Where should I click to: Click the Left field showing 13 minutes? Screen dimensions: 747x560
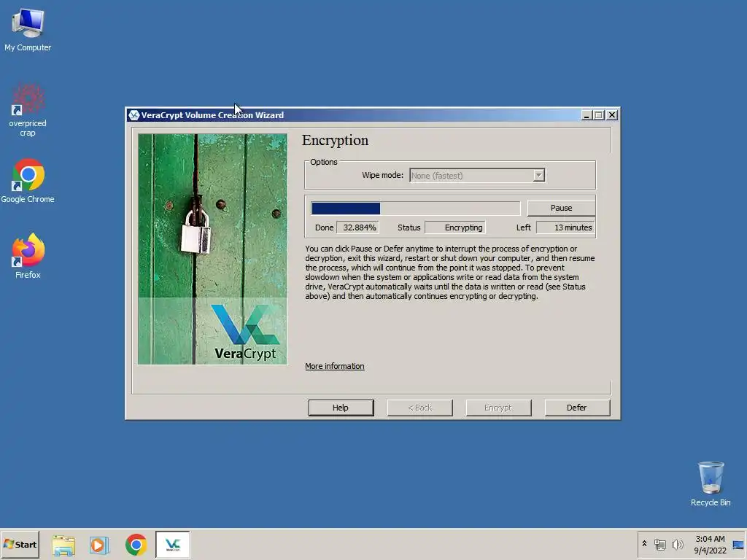point(565,227)
